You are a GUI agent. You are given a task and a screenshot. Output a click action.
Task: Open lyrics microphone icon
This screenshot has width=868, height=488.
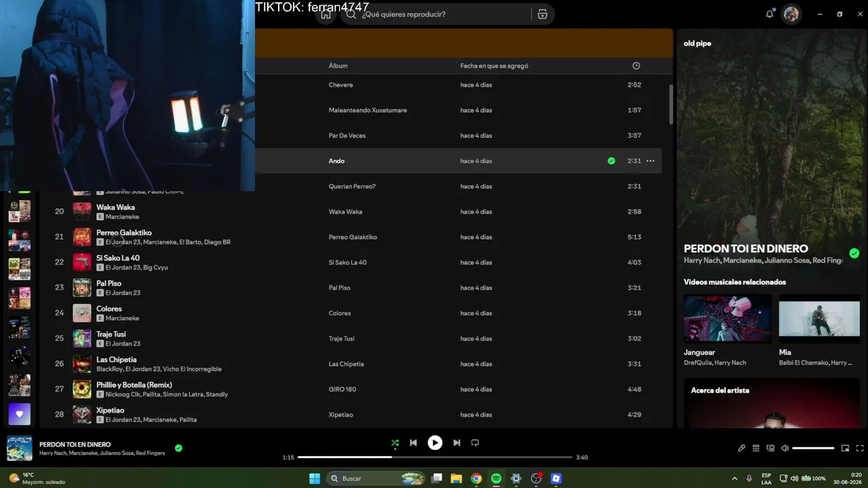click(x=742, y=448)
